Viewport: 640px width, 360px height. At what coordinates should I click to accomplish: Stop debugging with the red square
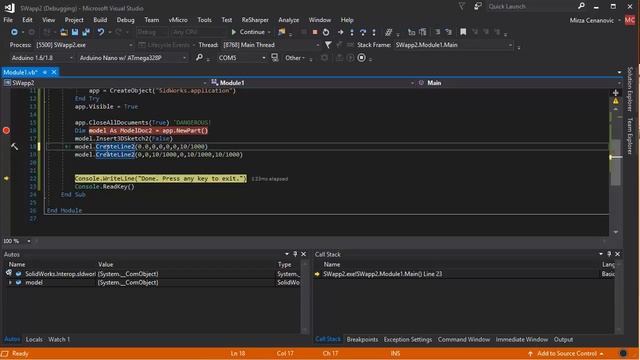point(315,32)
